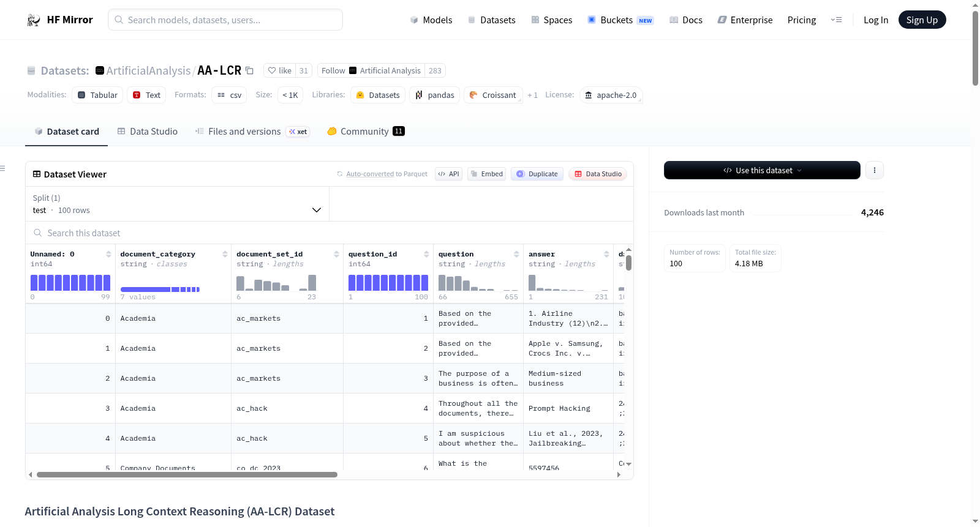Screen dimensions: 980x527
Task: Sort the question_id column
Action: coord(426,254)
